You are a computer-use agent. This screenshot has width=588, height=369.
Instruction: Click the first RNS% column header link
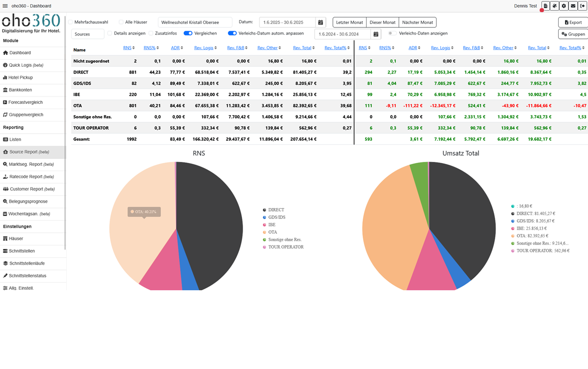point(149,48)
